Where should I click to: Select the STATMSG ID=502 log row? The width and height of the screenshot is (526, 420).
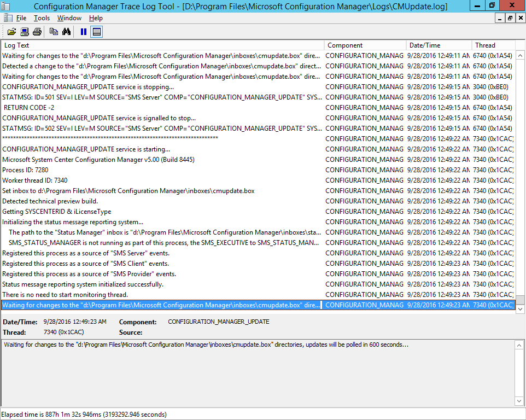[258, 129]
